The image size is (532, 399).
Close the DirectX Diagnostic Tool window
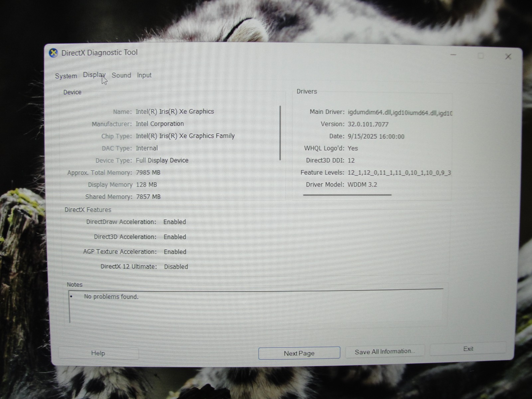(x=508, y=57)
